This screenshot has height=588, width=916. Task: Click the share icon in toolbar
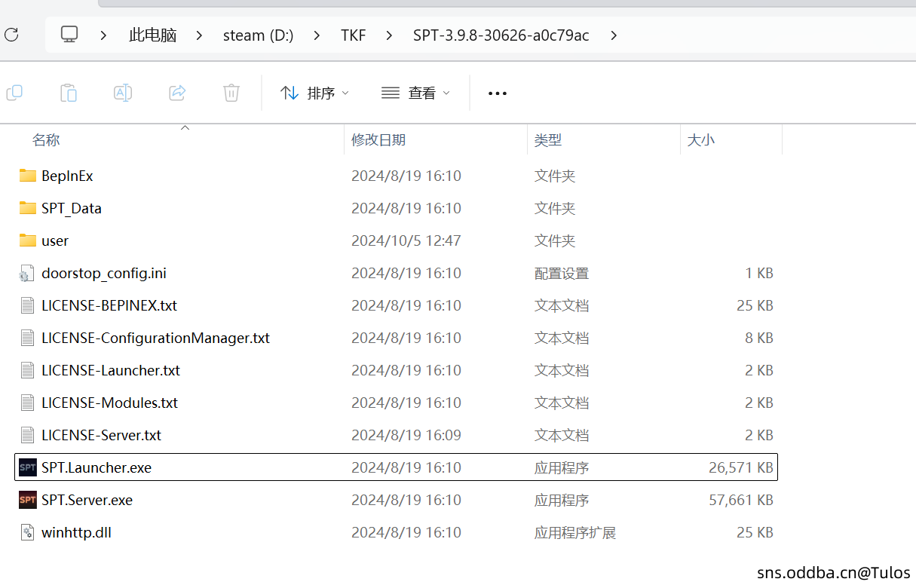(177, 93)
